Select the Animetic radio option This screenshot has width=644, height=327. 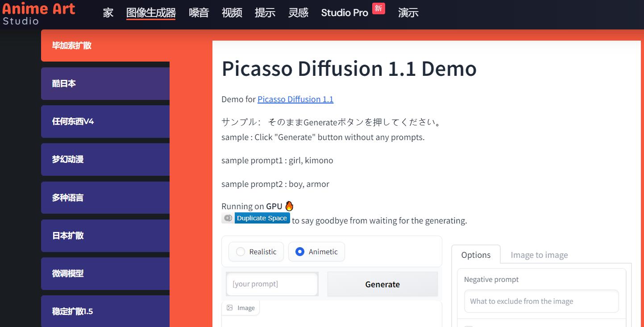coord(316,252)
